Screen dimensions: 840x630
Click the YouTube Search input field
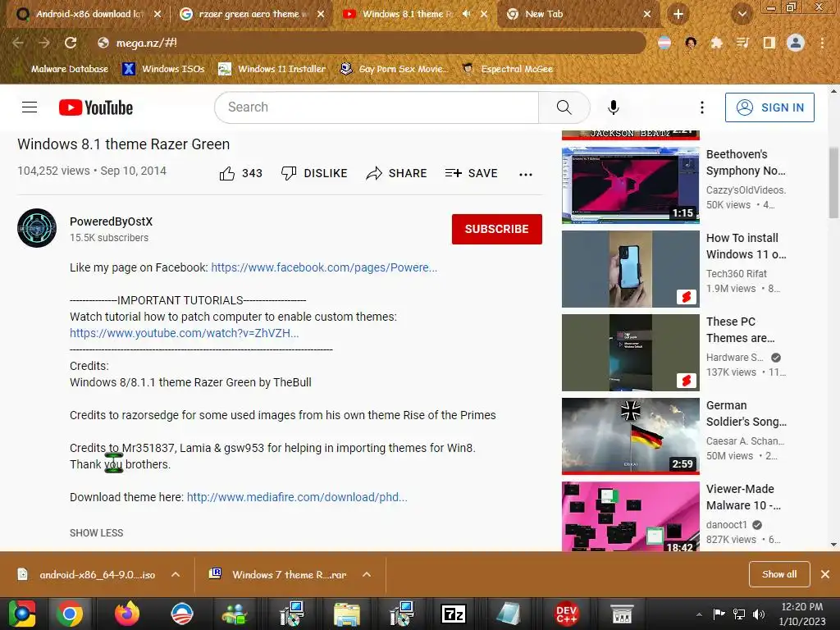pyautogui.click(x=377, y=107)
